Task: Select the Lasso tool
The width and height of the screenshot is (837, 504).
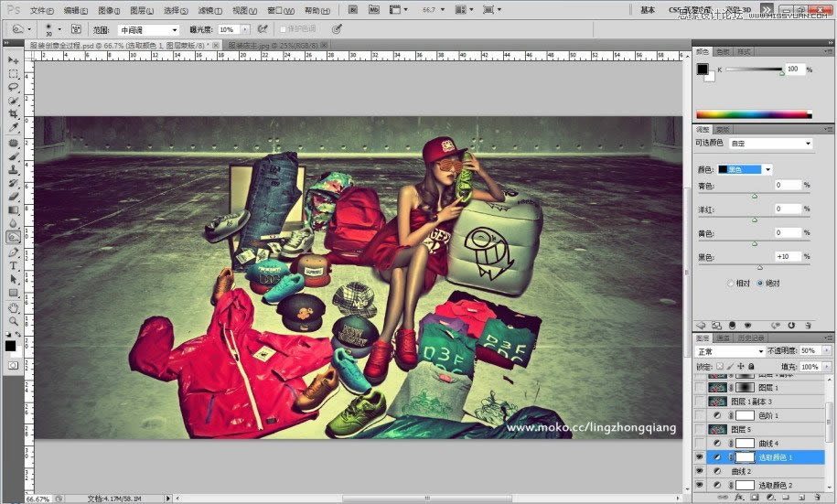Action: [x=14, y=87]
